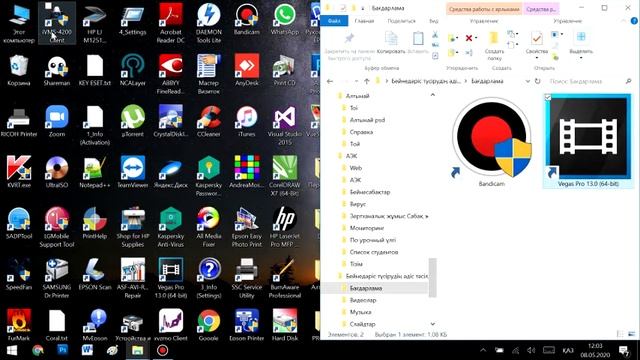
Task: Switch to the Поделиться ribbon tab
Action: (x=402, y=21)
